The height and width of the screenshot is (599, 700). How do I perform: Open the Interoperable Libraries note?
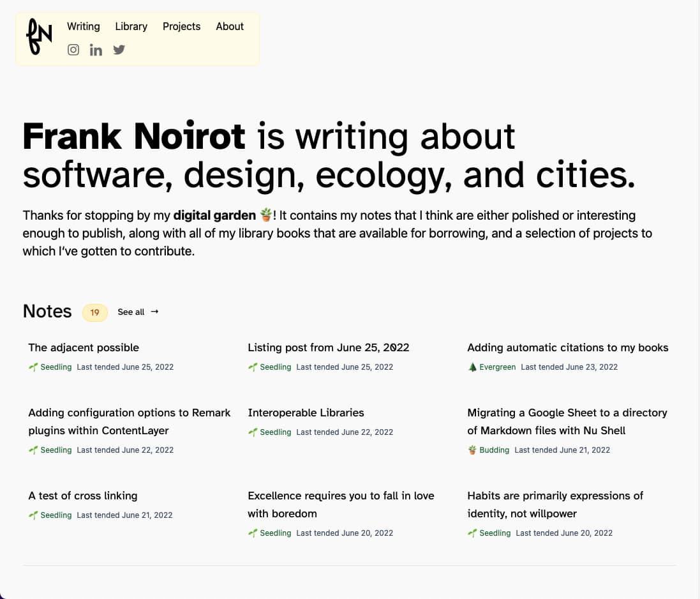[306, 413]
